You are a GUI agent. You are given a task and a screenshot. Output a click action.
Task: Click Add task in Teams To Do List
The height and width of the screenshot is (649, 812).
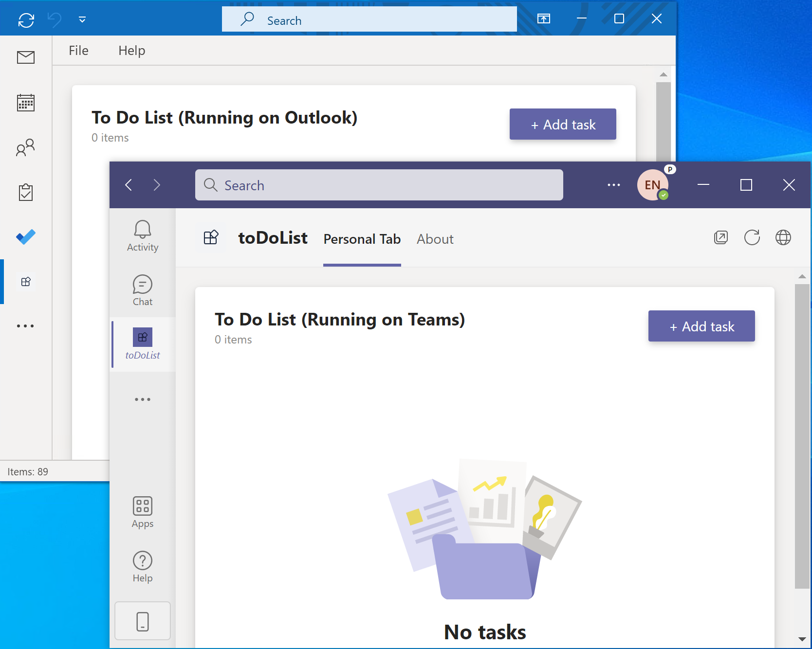(701, 326)
